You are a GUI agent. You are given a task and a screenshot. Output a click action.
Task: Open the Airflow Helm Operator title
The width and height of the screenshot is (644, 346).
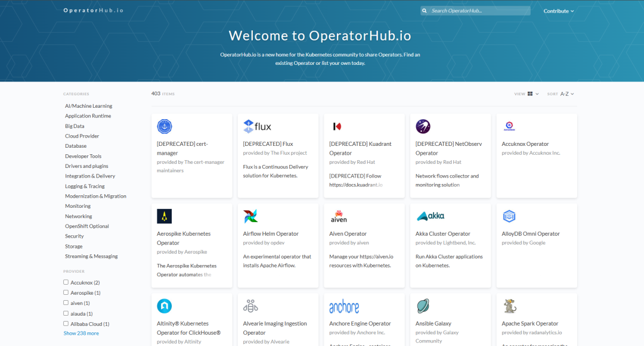[x=271, y=233]
